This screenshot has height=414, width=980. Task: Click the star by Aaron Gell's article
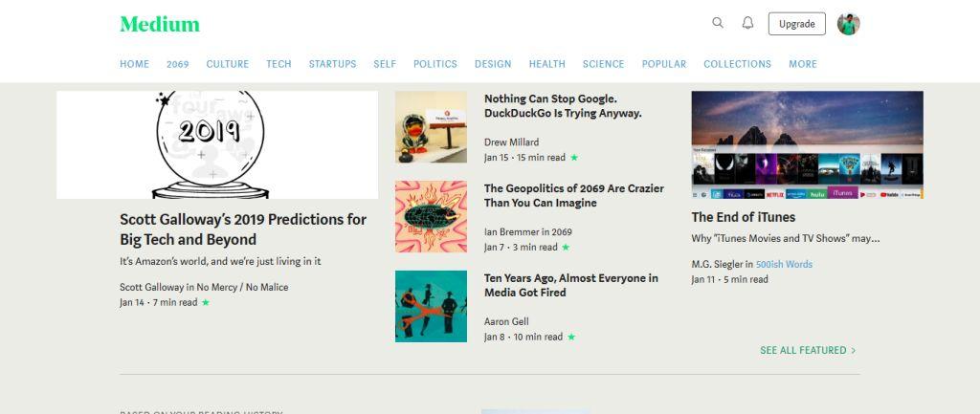[571, 338]
